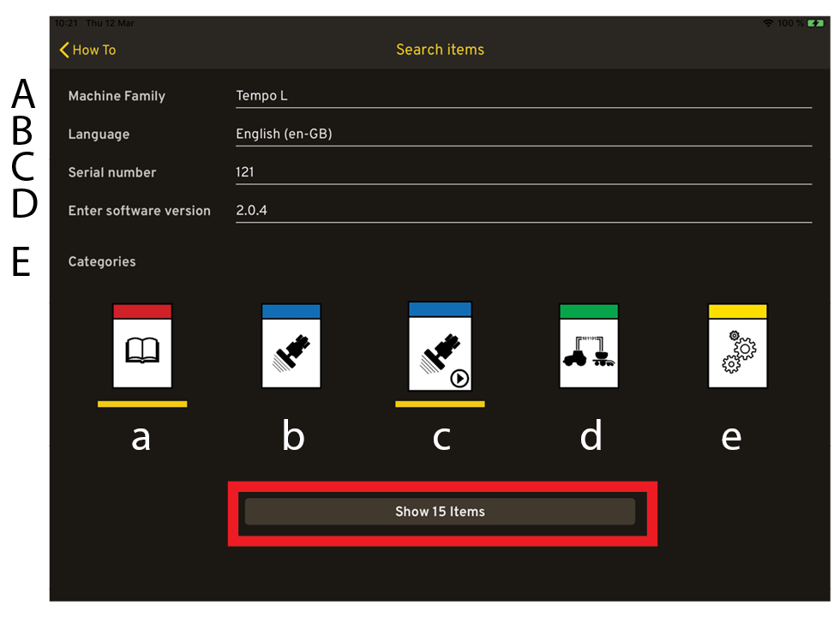Viewport: 840px width, 617px height.
Task: Tap the yellow selection bar under book category
Action: click(142, 404)
